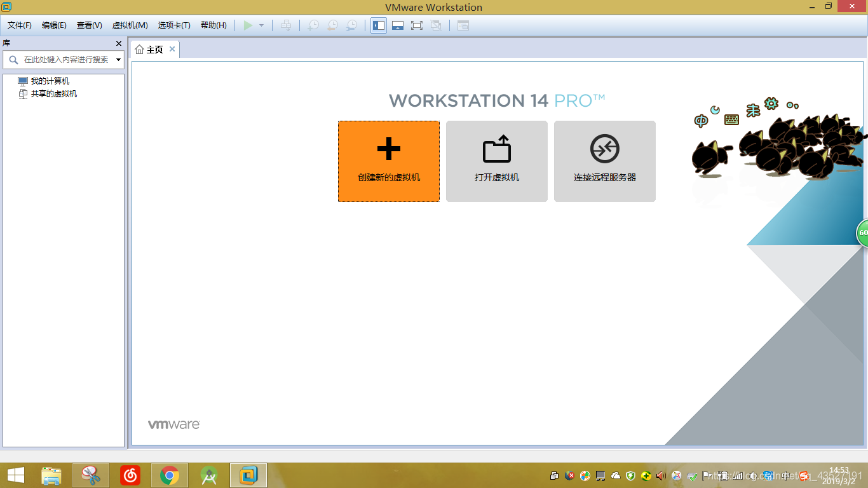868x488 pixels.
Task: Close the 主页 tab
Action: point(172,49)
